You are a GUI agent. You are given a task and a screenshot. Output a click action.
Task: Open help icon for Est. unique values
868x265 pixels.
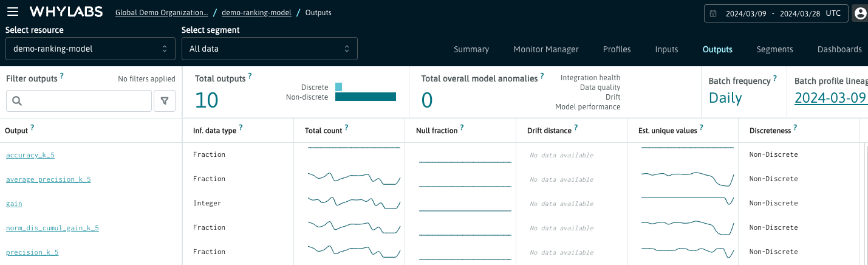(x=700, y=128)
